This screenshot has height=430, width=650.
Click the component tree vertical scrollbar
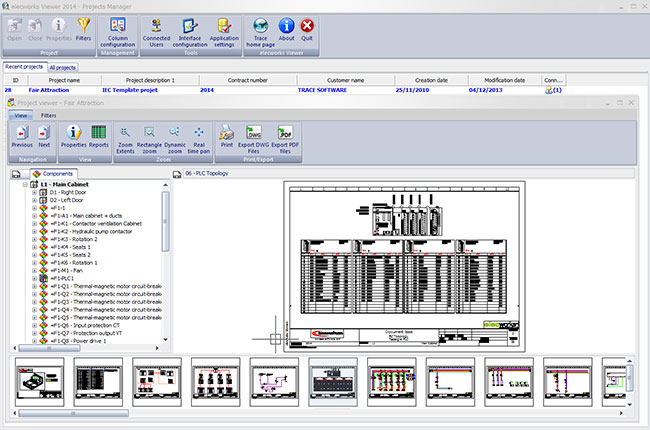point(165,222)
